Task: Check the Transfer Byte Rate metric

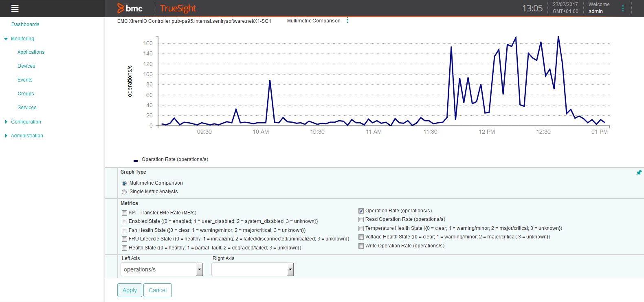Action: [x=124, y=213]
